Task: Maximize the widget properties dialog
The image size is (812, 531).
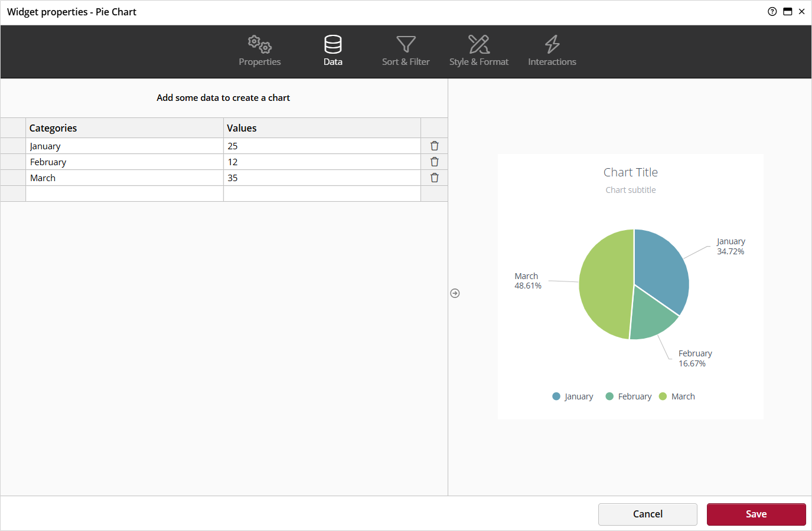Action: tap(787, 11)
